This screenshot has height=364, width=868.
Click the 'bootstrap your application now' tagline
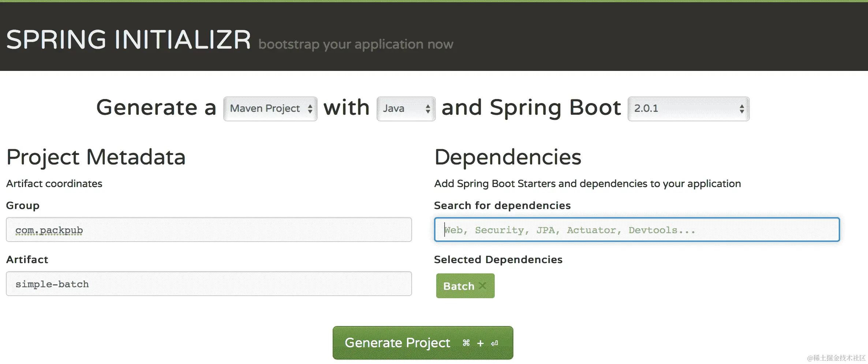point(356,44)
